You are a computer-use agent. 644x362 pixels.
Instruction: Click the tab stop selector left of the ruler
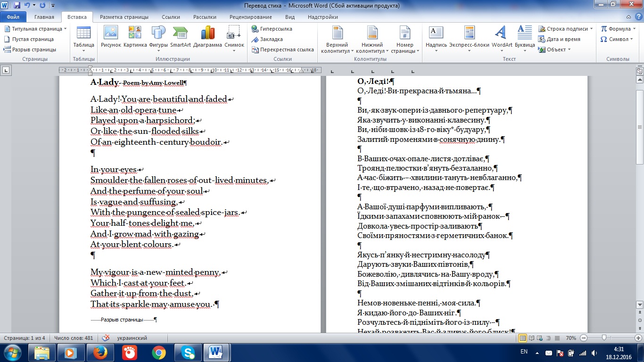point(6,71)
